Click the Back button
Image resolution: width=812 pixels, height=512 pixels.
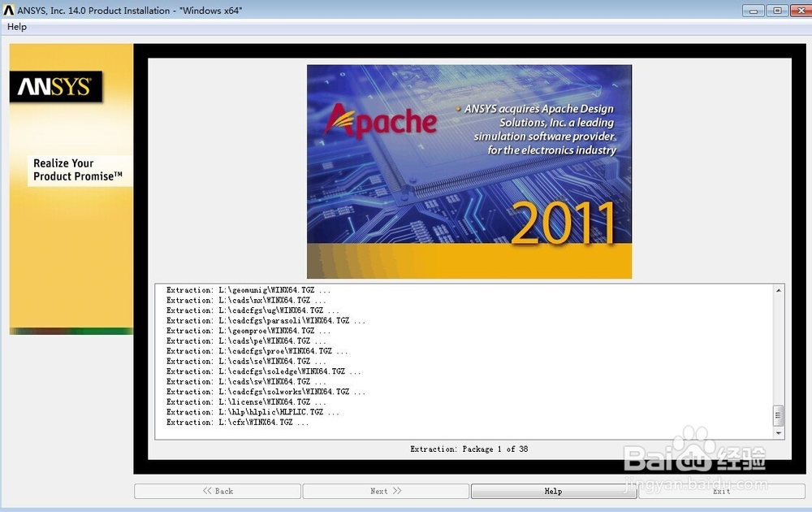point(218,491)
